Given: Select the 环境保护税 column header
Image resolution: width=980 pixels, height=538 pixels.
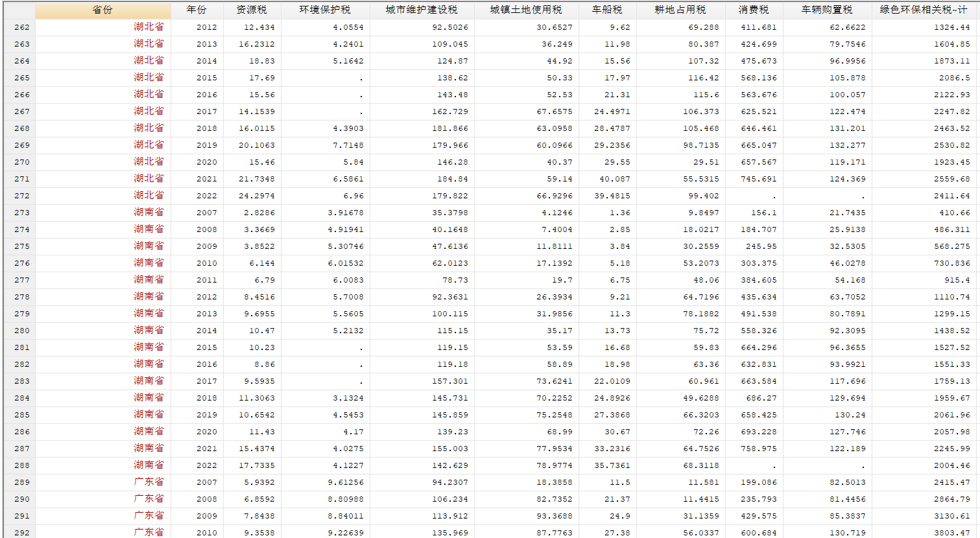Looking at the screenshot, I should point(325,10).
